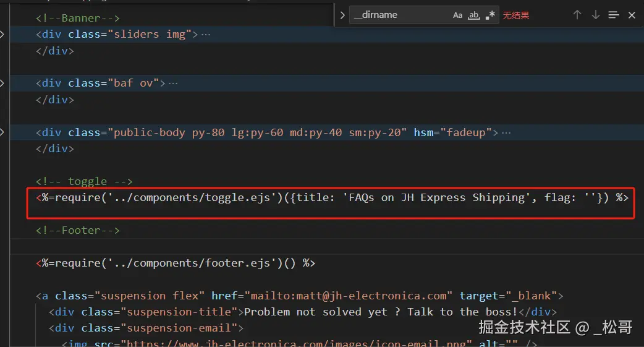Click ellipsis after baf ov line
The image size is (644, 347).
pos(173,84)
